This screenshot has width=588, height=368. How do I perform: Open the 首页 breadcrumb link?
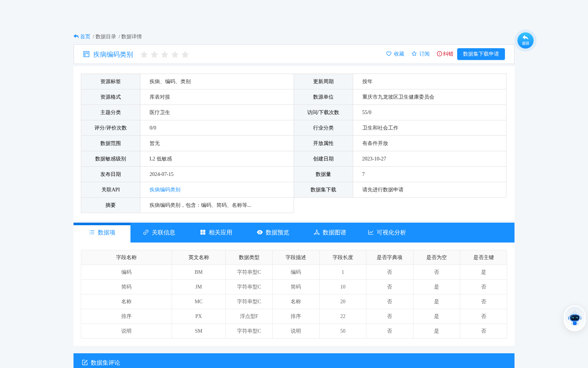click(x=85, y=36)
